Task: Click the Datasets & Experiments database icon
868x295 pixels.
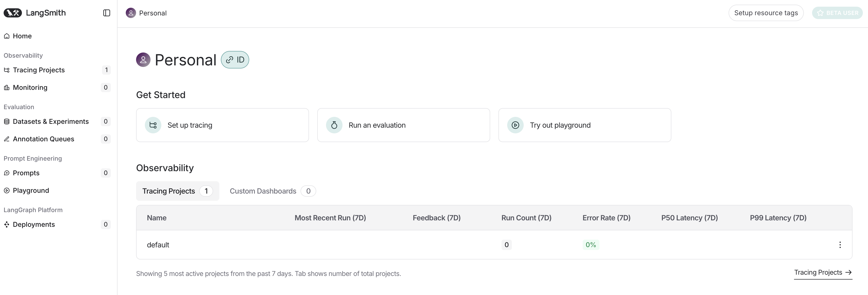Action: coord(7,122)
